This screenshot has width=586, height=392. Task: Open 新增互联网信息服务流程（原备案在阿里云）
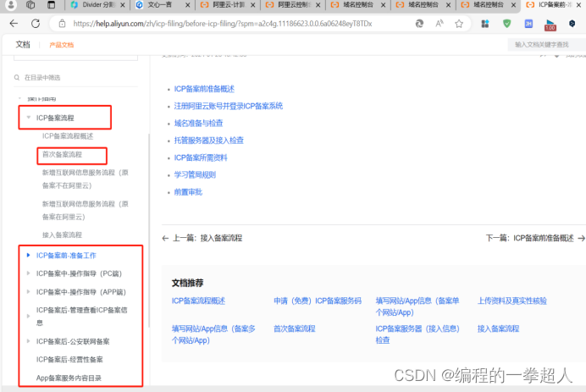tap(86, 210)
